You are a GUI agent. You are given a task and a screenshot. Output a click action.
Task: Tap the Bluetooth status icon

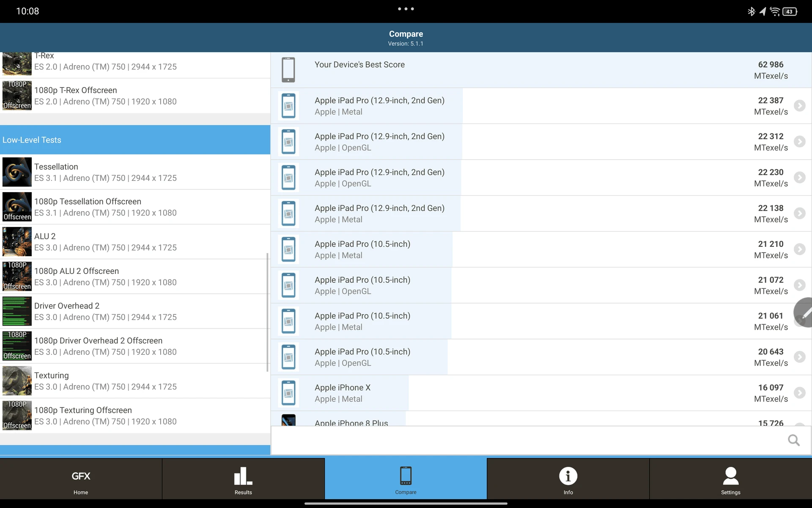pyautogui.click(x=751, y=11)
